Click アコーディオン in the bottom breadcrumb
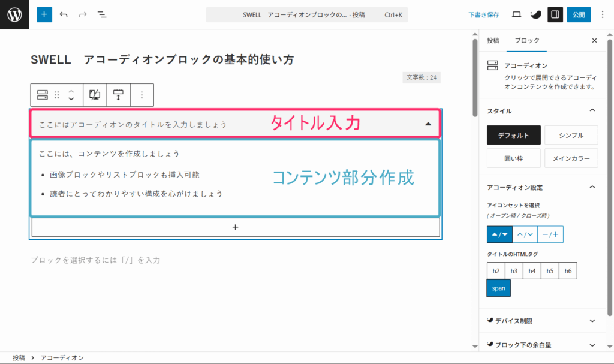The height and width of the screenshot is (364, 614). tap(62, 358)
